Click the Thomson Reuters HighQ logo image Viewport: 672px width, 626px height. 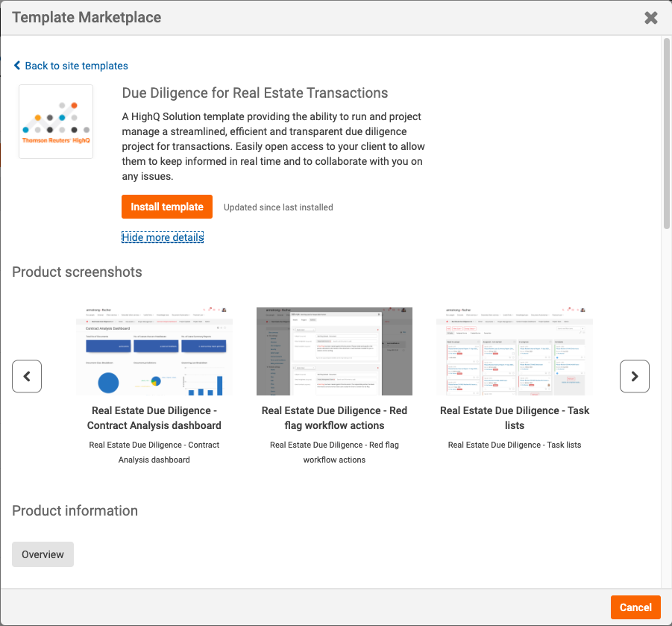[56, 122]
